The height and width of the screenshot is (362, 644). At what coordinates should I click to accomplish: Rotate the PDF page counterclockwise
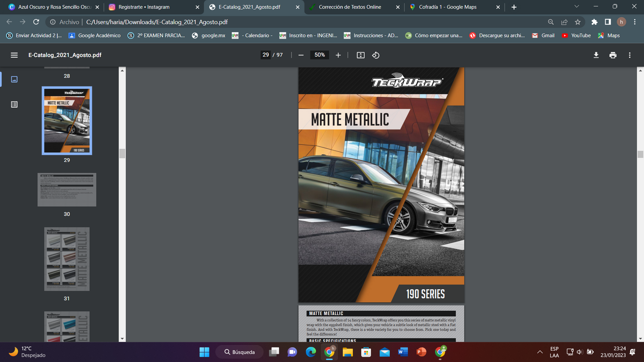pos(376,55)
